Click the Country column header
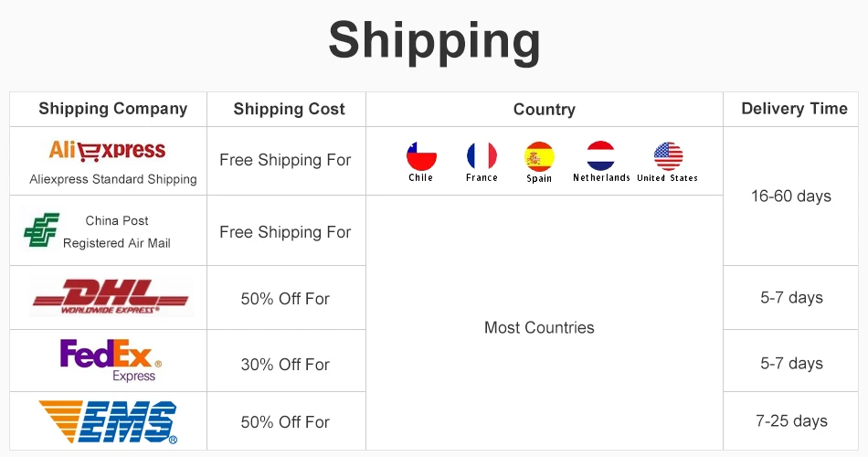 coord(544,110)
